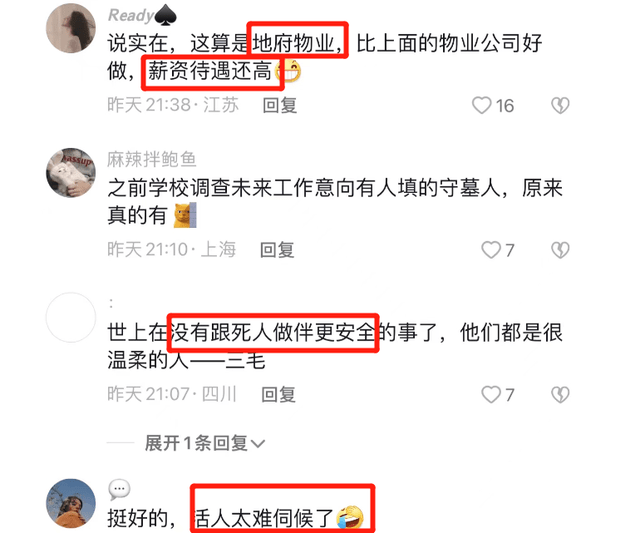The image size is (640, 533).
Task: Open 麻辣拌鲍鱼 profile picture
Action: [x=71, y=173]
